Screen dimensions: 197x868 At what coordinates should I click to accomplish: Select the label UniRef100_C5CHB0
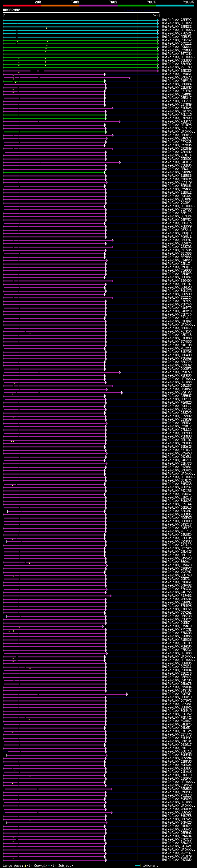(x=176, y=443)
